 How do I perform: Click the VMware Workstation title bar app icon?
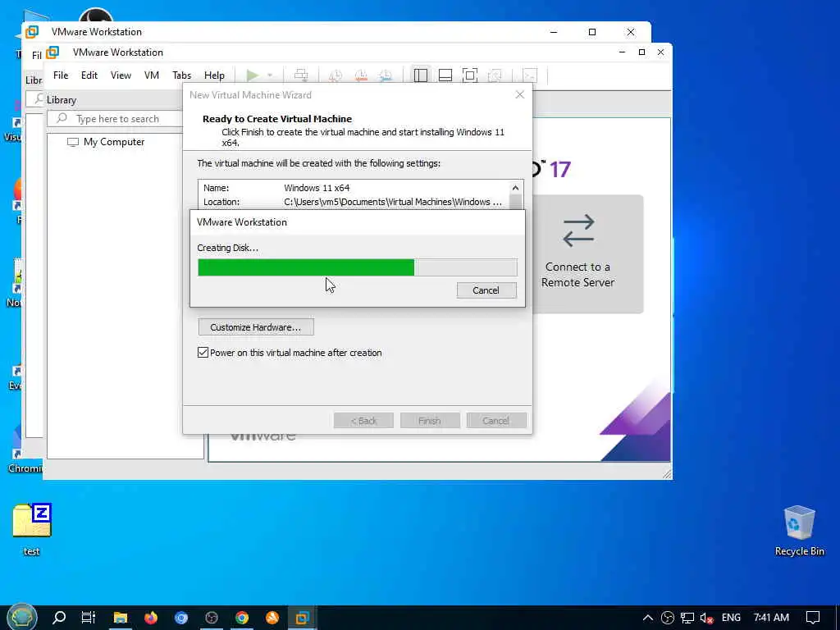pos(52,52)
